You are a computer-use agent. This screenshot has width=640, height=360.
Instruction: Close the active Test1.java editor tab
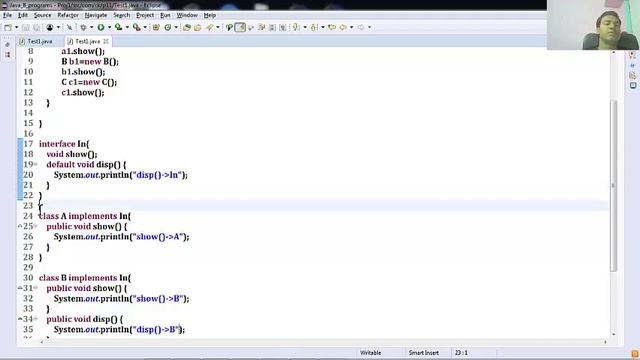tap(106, 42)
